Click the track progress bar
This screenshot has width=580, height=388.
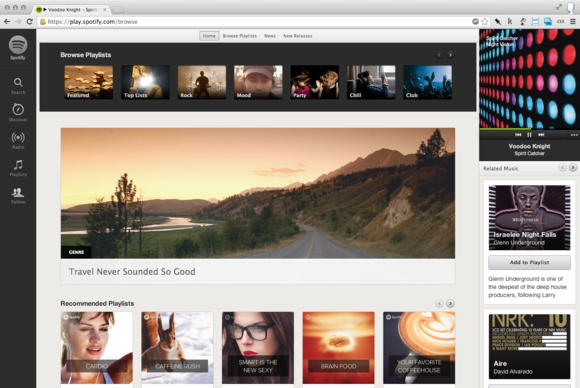(x=529, y=129)
